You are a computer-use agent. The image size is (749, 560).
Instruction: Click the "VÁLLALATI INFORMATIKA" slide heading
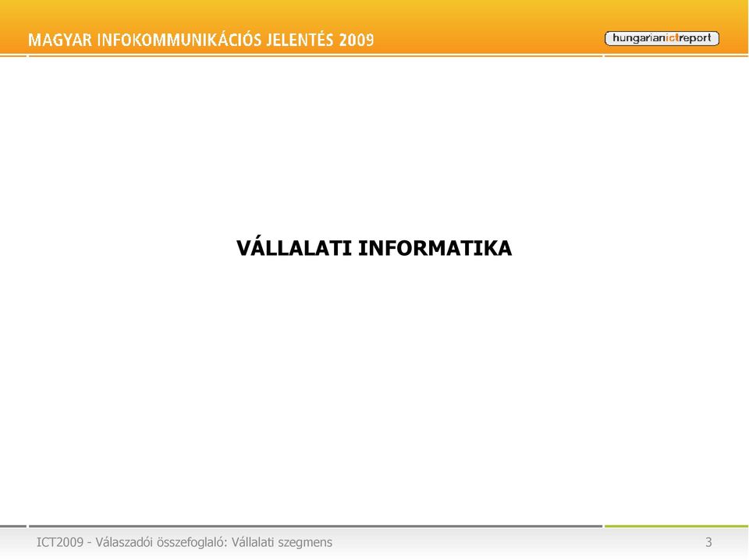pyautogui.click(x=374, y=248)
